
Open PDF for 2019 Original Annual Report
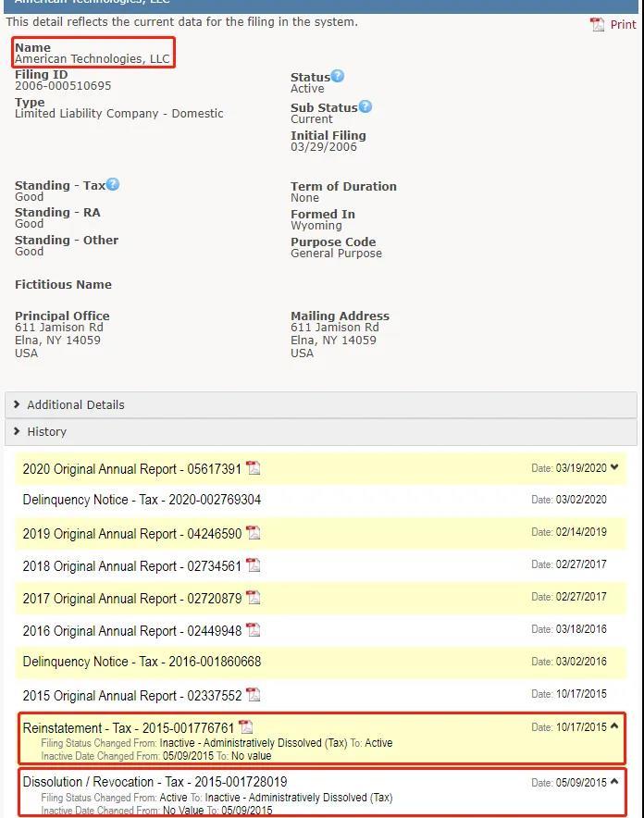pyautogui.click(x=253, y=533)
